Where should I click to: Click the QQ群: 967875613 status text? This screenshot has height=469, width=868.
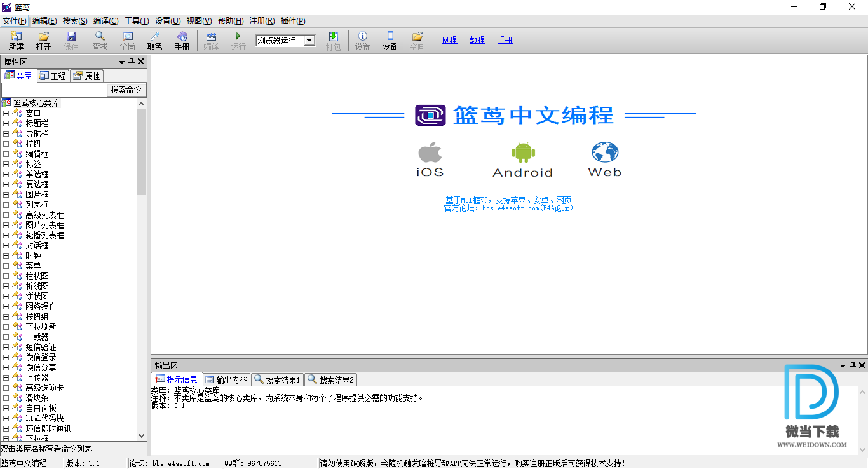coord(253,463)
